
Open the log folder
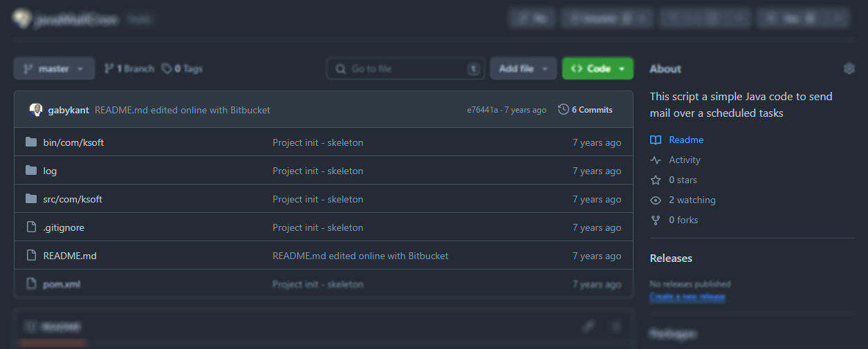(50, 171)
